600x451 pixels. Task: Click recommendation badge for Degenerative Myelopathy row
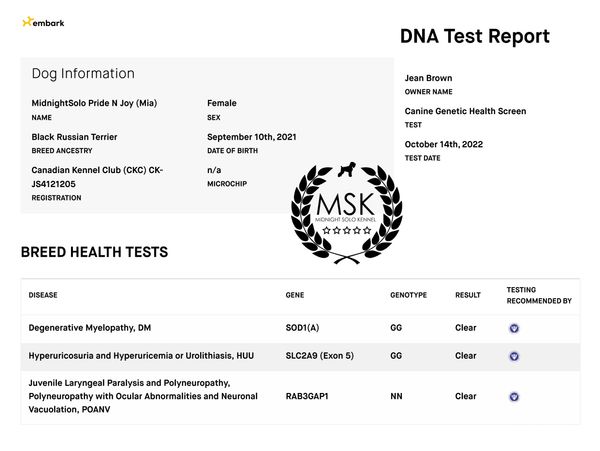pyautogui.click(x=514, y=327)
